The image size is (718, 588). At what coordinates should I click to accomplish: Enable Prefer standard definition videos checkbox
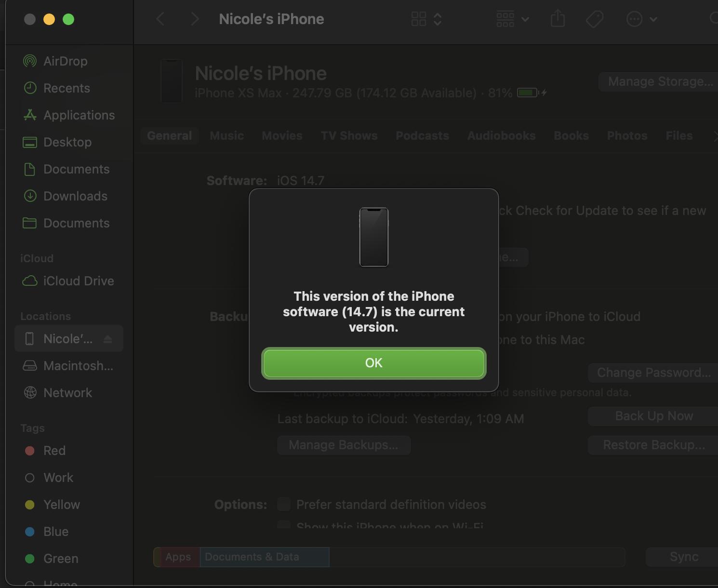click(x=284, y=504)
